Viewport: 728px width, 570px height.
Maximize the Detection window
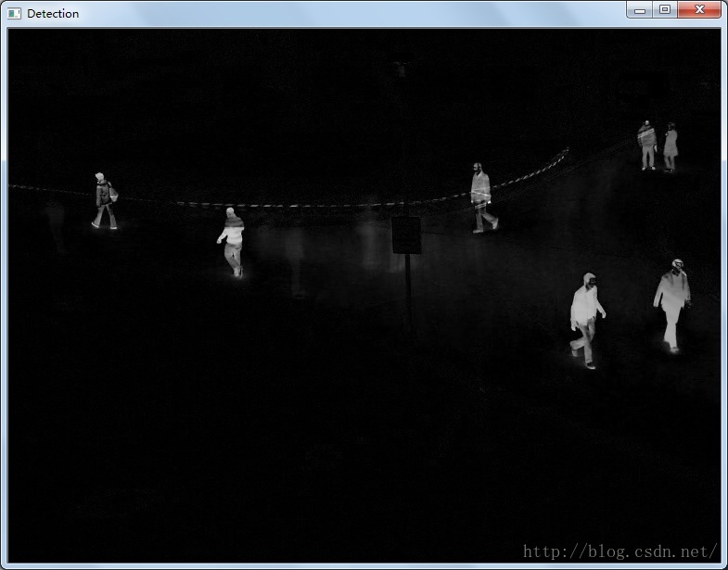click(x=665, y=9)
